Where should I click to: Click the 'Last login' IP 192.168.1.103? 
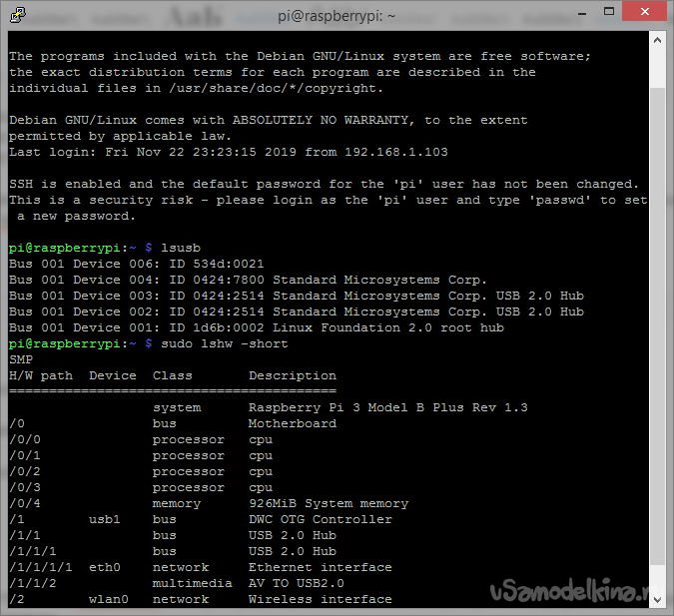(x=396, y=152)
